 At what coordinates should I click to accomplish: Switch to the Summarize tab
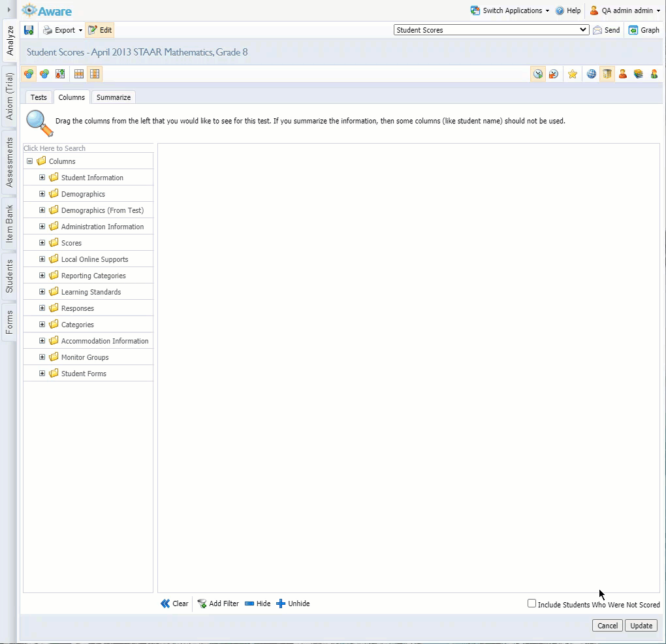[x=114, y=97]
